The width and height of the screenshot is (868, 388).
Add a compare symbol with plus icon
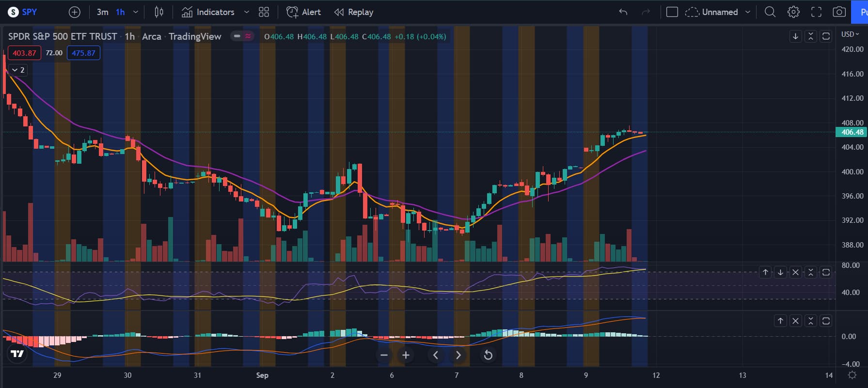tap(75, 12)
